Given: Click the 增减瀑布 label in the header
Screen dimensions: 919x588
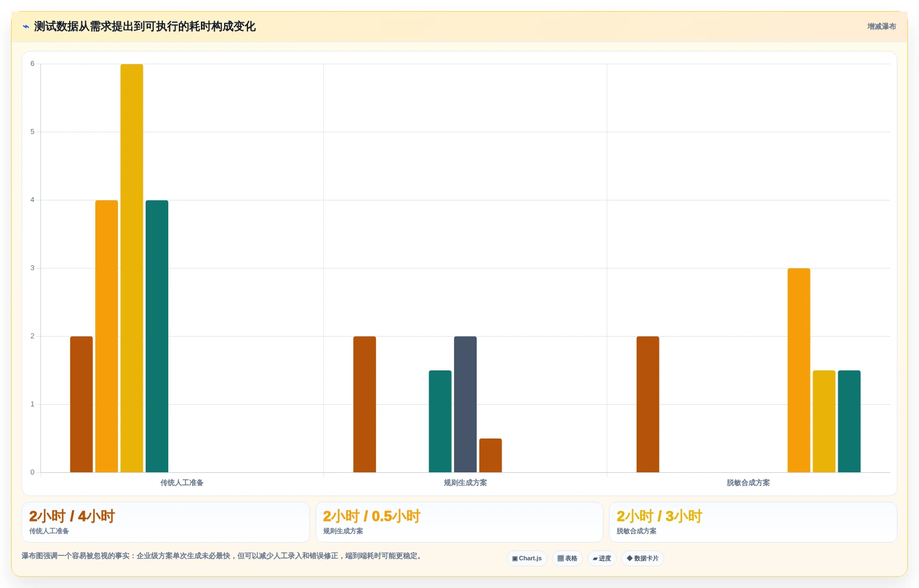Looking at the screenshot, I should 881,27.
